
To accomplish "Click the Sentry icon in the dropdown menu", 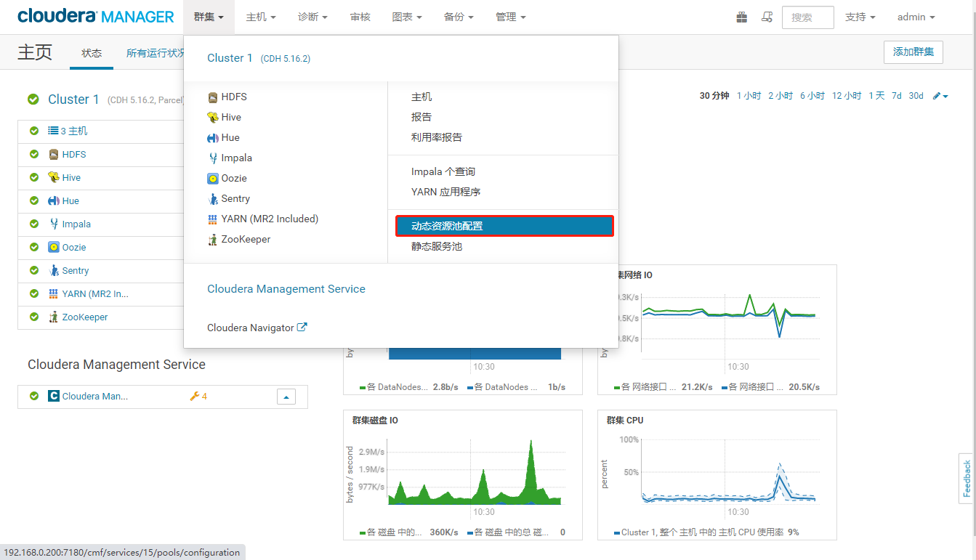I will click(213, 199).
